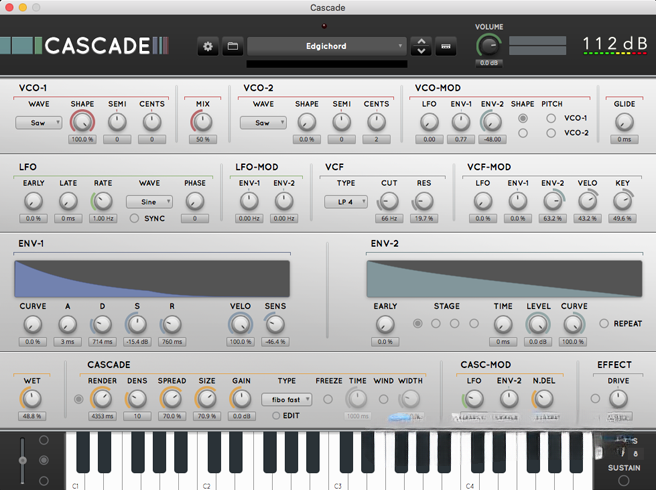Select PITCH radio for VCO-1
The image size is (656, 490).
551,118
